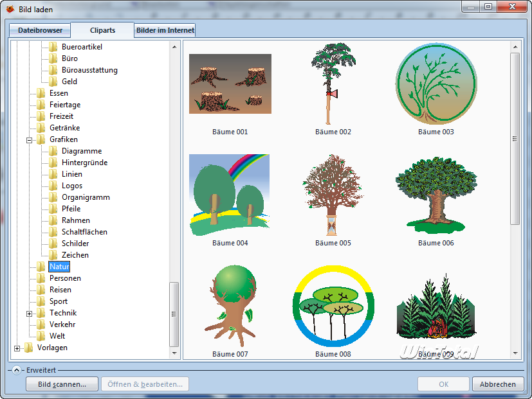
Task: Click the Essen folder icon
Action: tap(41, 93)
